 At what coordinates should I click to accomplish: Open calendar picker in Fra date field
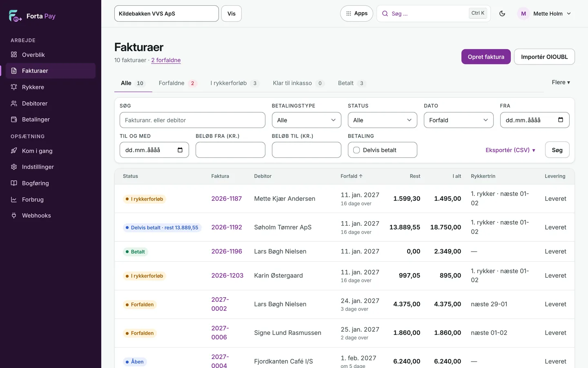tap(561, 120)
